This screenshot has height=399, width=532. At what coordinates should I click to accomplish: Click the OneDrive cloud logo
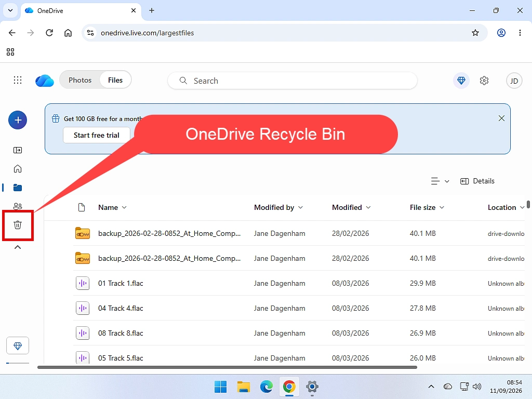pyautogui.click(x=45, y=81)
